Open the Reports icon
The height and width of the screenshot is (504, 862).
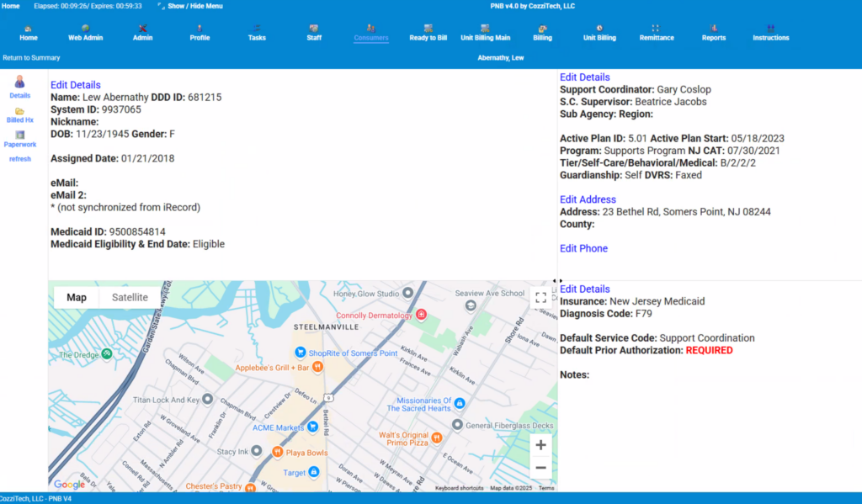point(714,29)
